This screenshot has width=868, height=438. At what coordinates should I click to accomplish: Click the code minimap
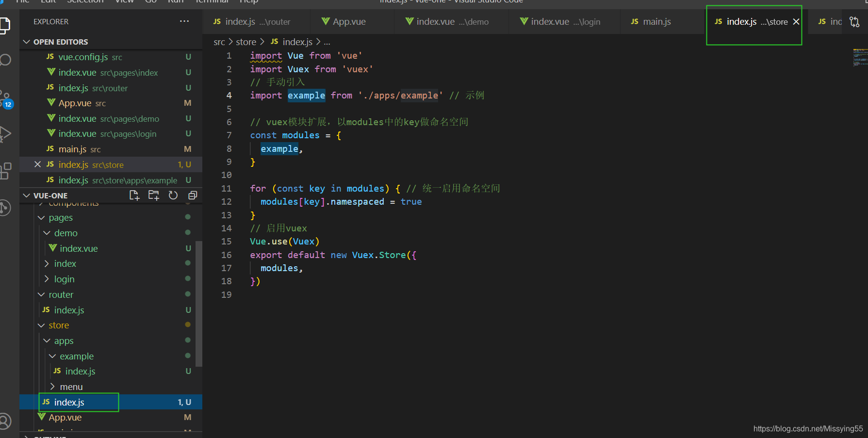point(860,57)
